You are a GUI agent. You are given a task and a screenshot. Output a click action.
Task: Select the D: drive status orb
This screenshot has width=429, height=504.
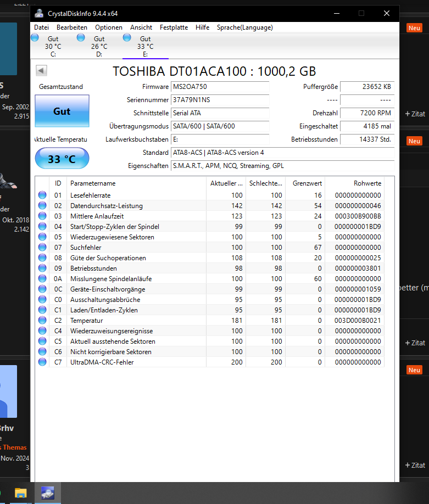pyautogui.click(x=81, y=37)
